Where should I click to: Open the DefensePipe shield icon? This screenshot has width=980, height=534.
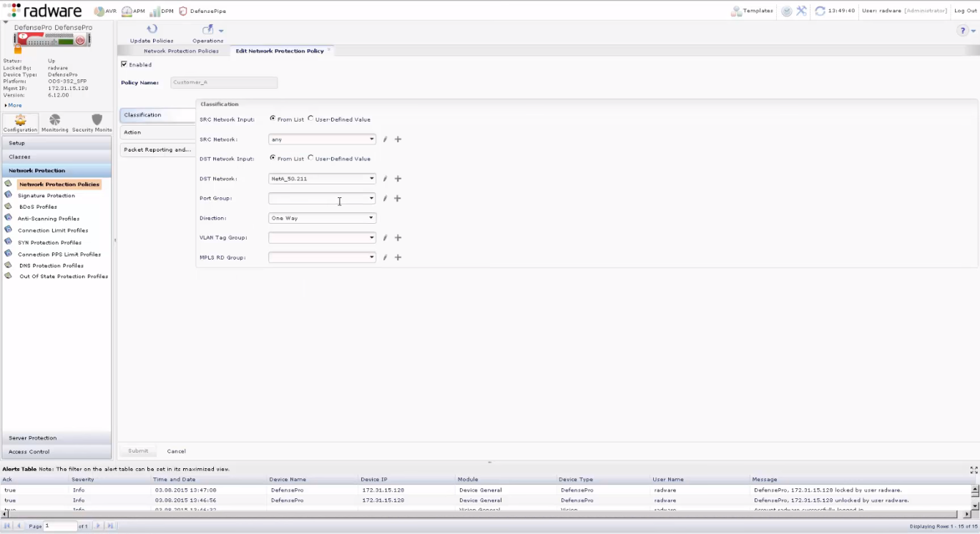(x=183, y=11)
